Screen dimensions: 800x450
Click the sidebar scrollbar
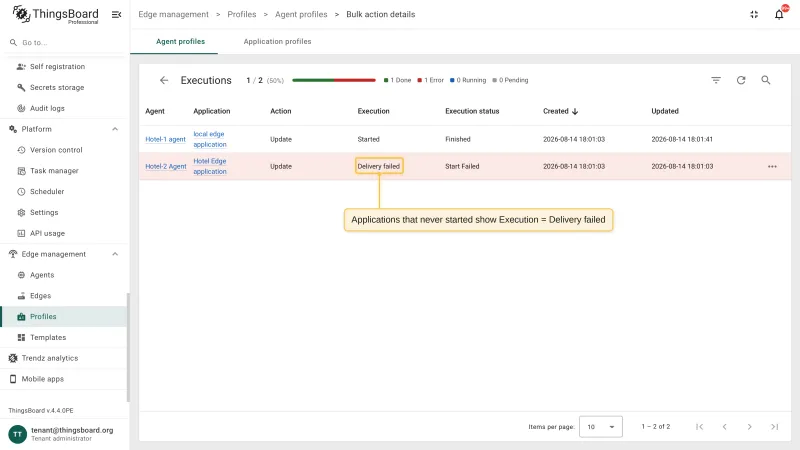(128, 347)
